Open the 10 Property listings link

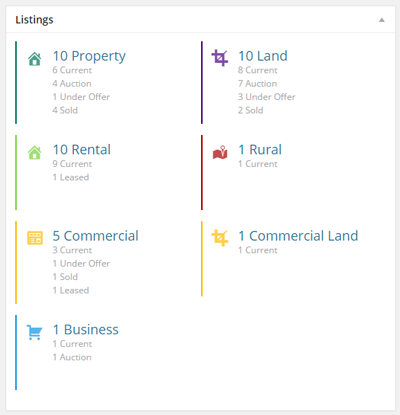(89, 56)
